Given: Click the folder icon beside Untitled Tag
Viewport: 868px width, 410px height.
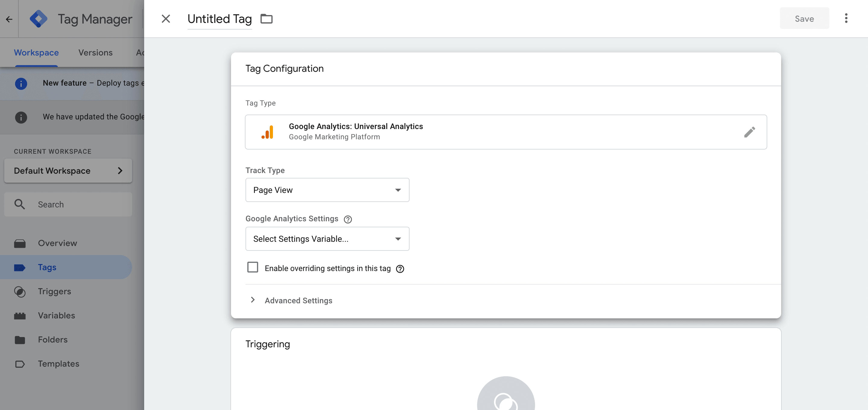Looking at the screenshot, I should [266, 19].
